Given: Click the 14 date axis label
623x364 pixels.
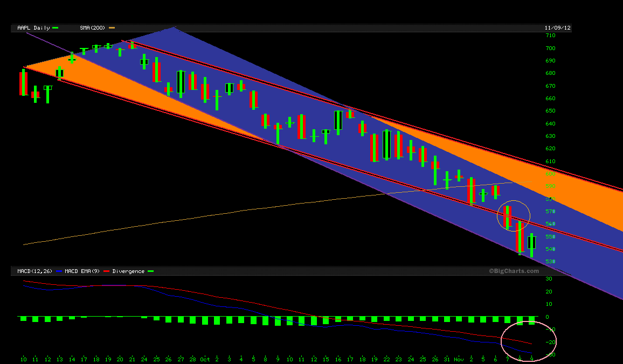Looking at the screenshot, I should [72, 359].
